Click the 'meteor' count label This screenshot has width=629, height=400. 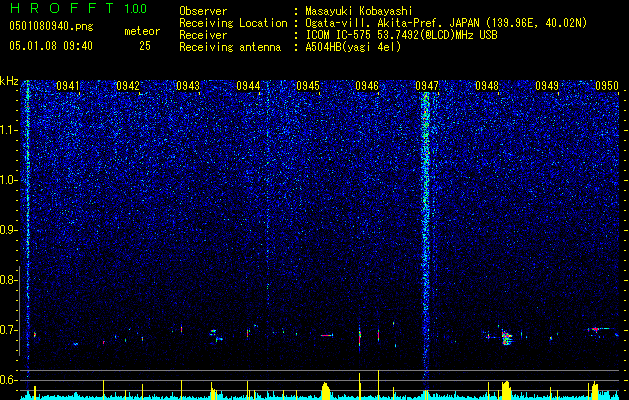142,31
